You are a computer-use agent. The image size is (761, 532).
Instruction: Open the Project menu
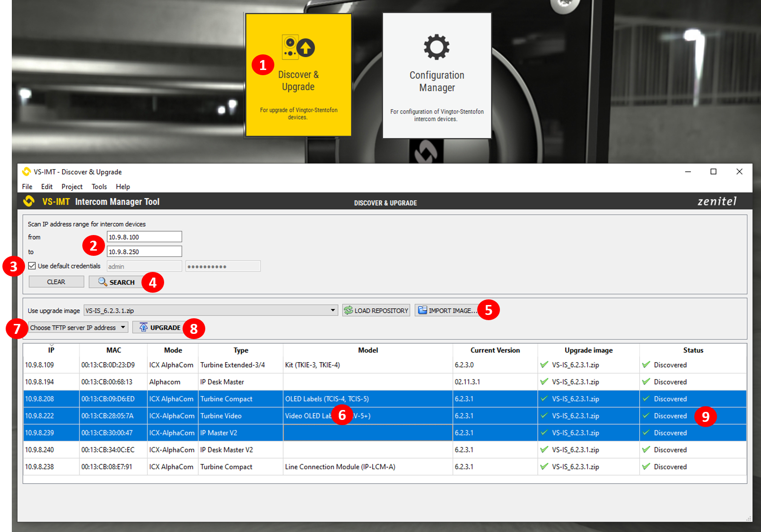pyautogui.click(x=72, y=187)
